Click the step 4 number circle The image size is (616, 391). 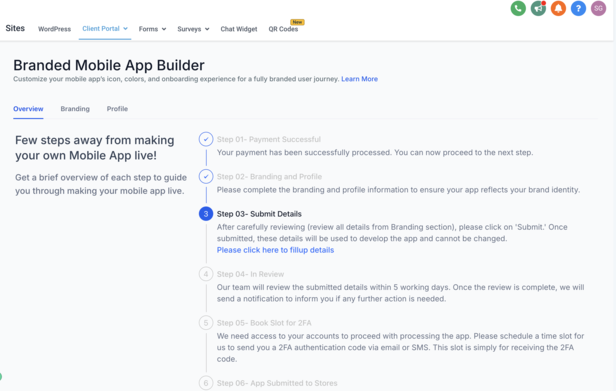click(x=206, y=274)
